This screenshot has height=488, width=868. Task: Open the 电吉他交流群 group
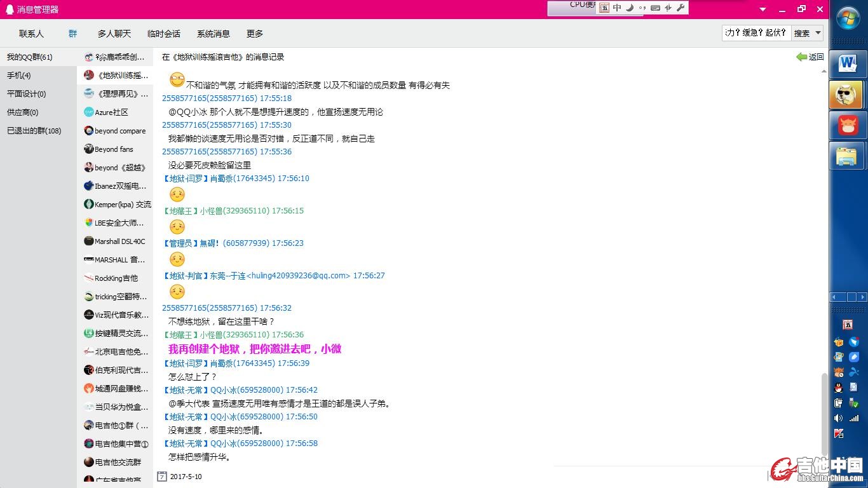(x=115, y=462)
